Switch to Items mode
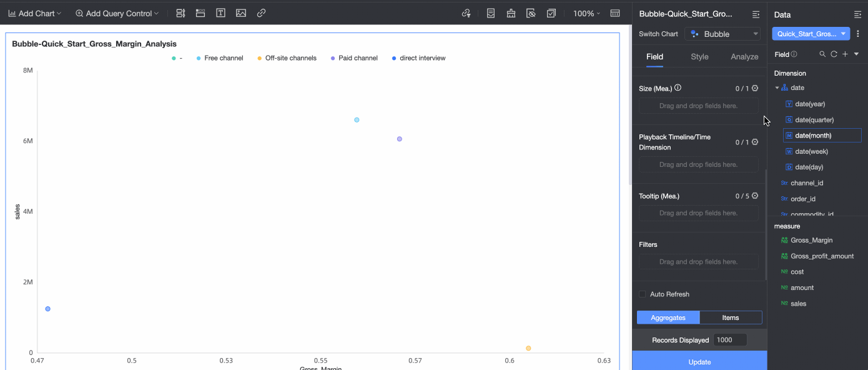Viewport: 868px width, 370px height. click(x=731, y=317)
